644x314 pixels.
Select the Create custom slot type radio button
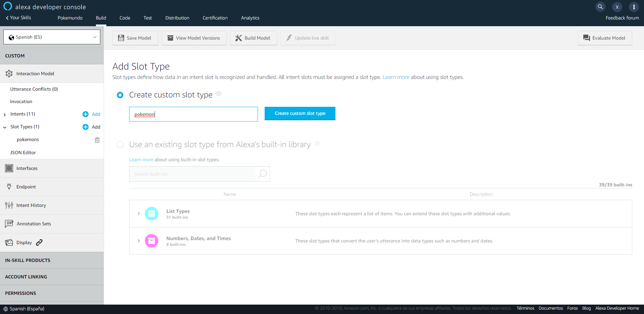120,95
